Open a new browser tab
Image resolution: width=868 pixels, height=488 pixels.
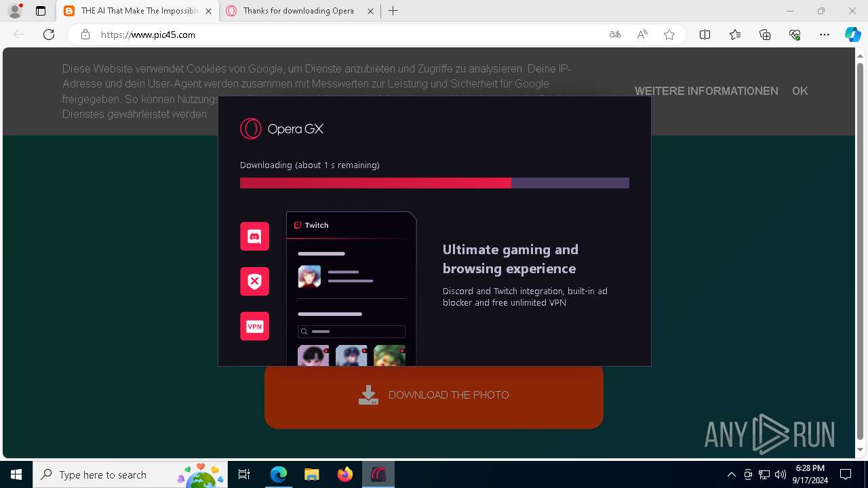coord(393,11)
